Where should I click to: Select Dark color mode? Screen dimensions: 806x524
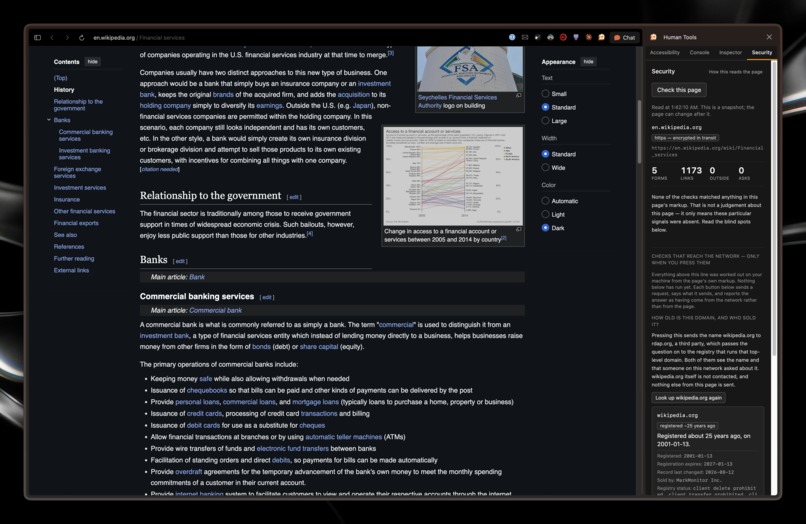pos(545,227)
